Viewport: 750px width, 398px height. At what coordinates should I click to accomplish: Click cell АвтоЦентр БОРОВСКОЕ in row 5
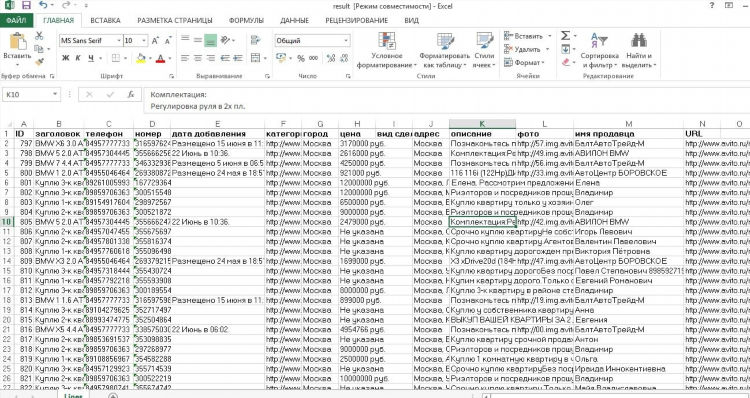(x=629, y=173)
